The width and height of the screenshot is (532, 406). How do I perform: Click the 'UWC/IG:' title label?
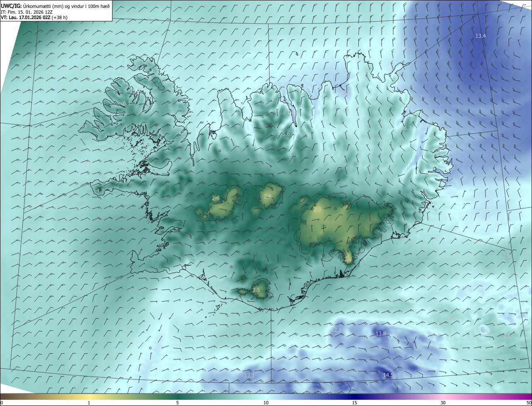coord(11,5)
